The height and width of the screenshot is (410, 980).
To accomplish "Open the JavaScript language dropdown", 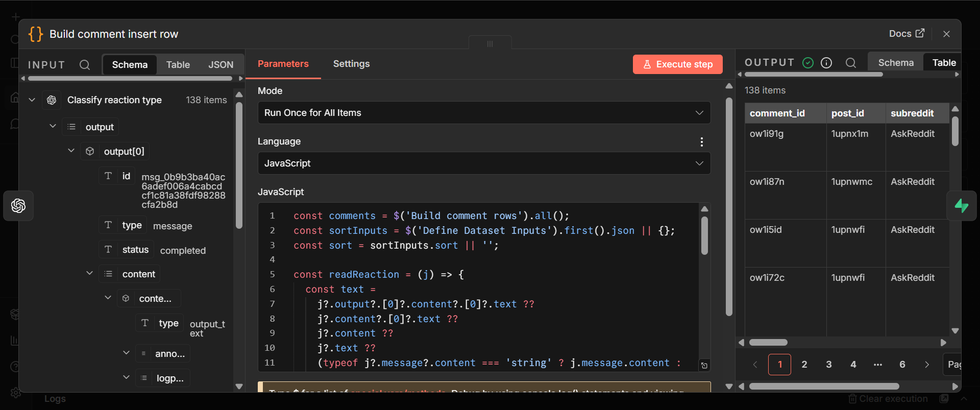I will (484, 163).
